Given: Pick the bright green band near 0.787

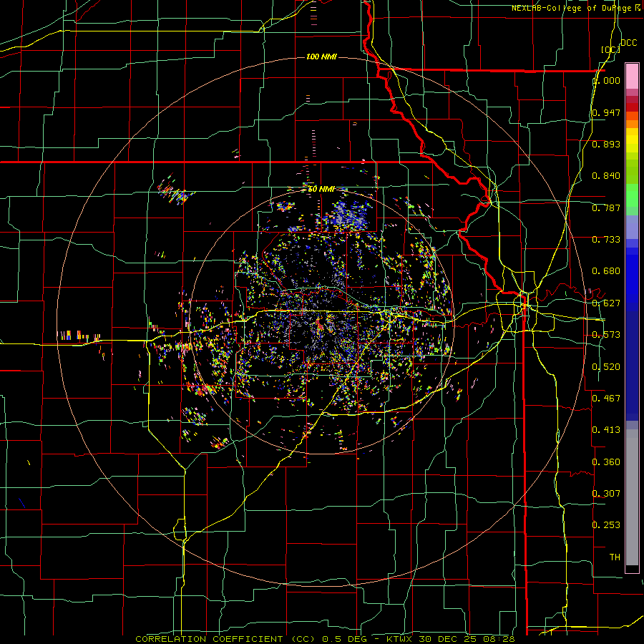Looking at the screenshot, I should pyautogui.click(x=632, y=195).
